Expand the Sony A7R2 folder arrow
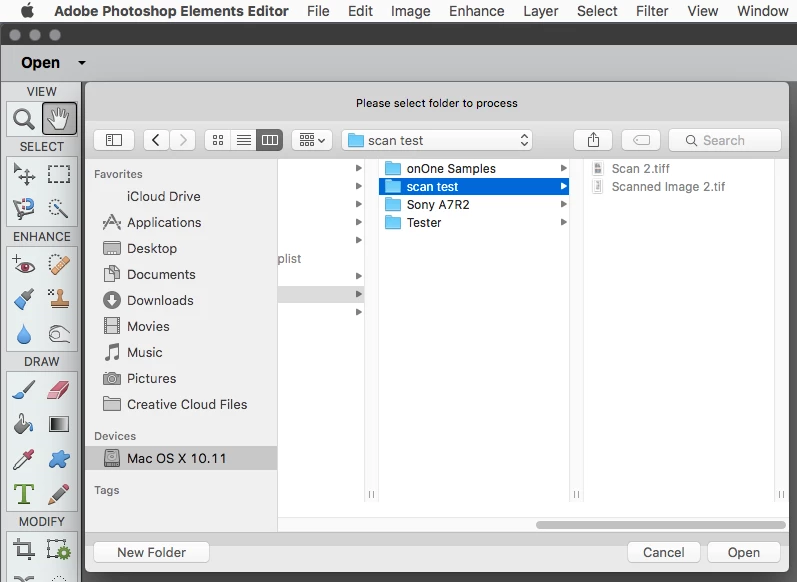Image resolution: width=797 pixels, height=582 pixels. click(563, 204)
